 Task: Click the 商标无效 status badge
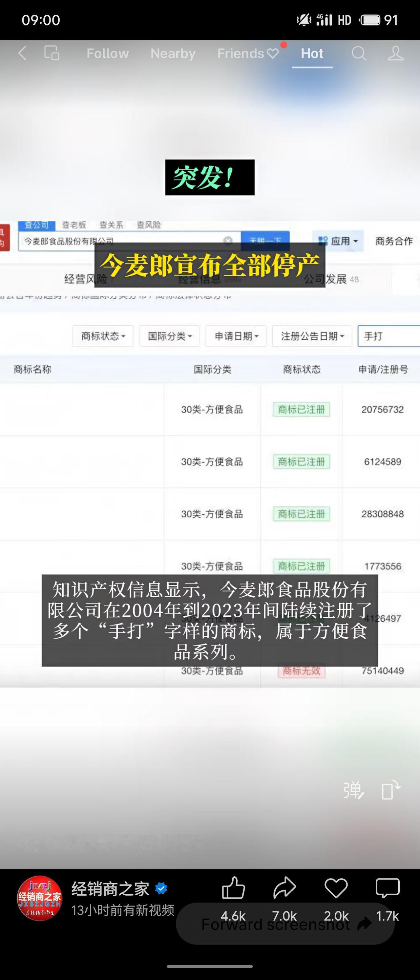pos(301,671)
